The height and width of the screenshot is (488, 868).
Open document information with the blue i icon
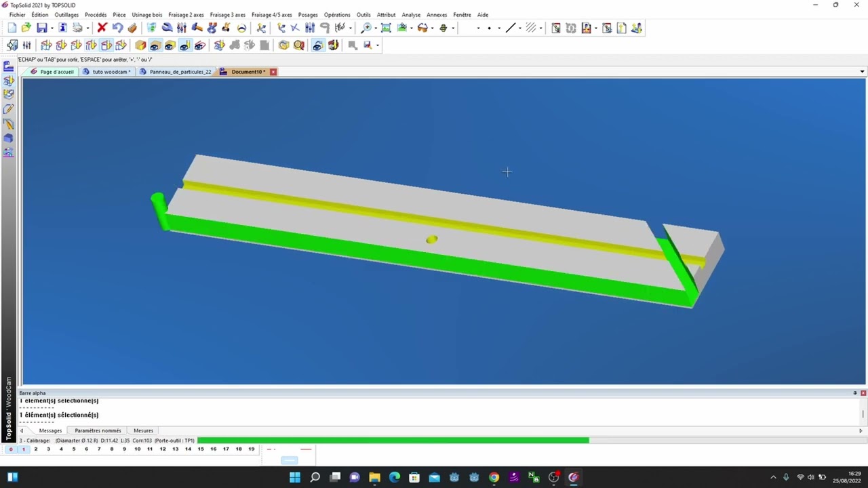tap(62, 28)
